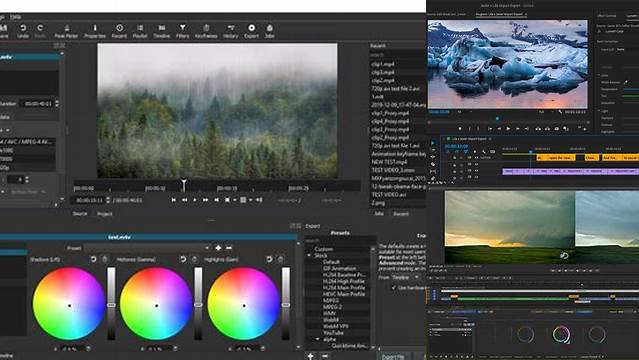Screen dimensions: 639x360
Task: Skip to the end of the Shotcut clip
Action: click(x=216, y=200)
